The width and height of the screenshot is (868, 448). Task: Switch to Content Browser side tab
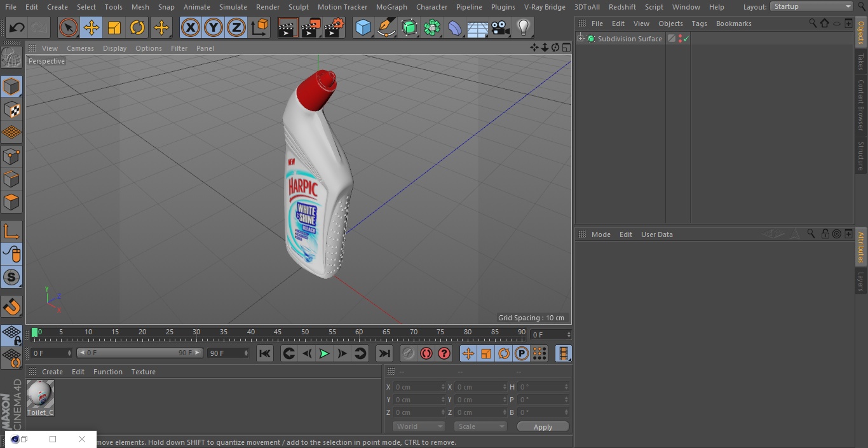point(861,105)
